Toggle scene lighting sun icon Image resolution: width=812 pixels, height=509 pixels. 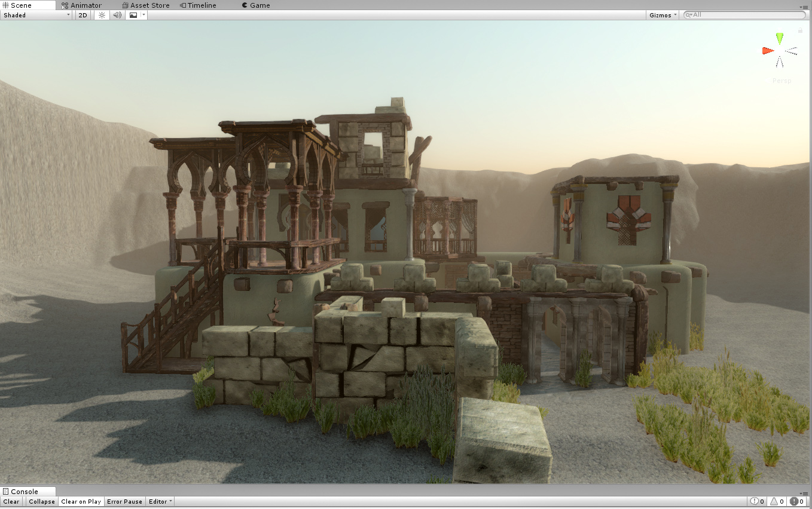(x=102, y=15)
